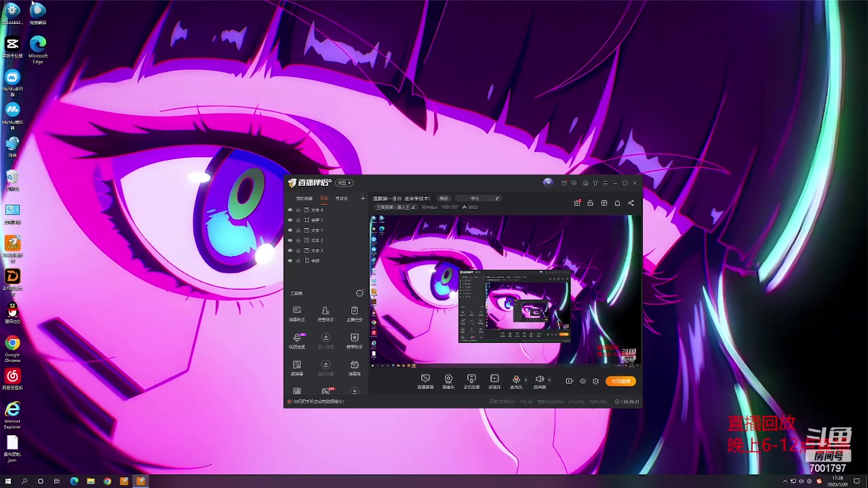The width and height of the screenshot is (868, 488).
Task: Click the modify title button
Action: click(x=443, y=199)
